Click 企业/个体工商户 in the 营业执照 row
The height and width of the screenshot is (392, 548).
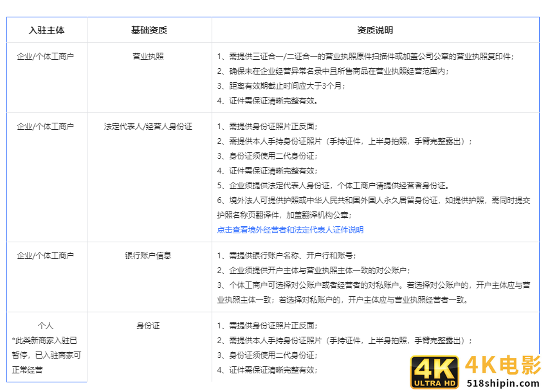pyautogui.click(x=46, y=56)
